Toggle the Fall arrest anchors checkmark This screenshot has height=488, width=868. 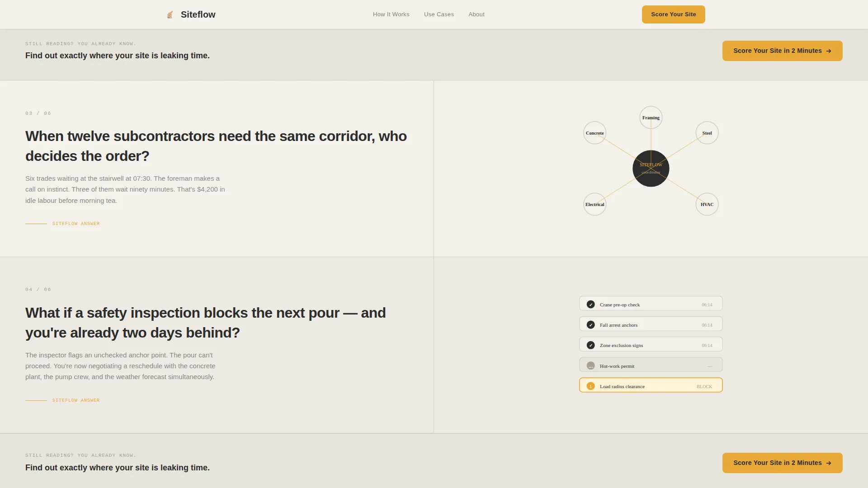(590, 324)
